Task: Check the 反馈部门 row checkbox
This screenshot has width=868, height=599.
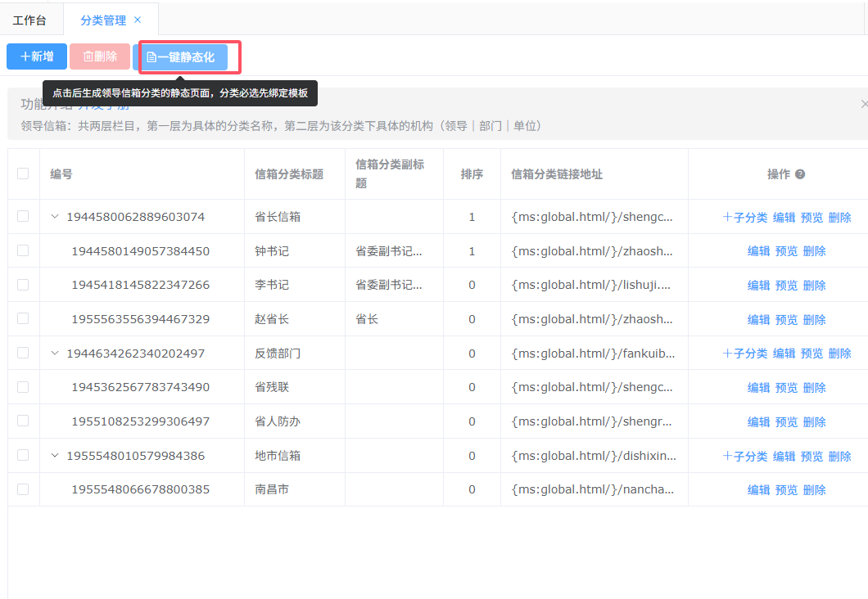Action: coord(23,353)
